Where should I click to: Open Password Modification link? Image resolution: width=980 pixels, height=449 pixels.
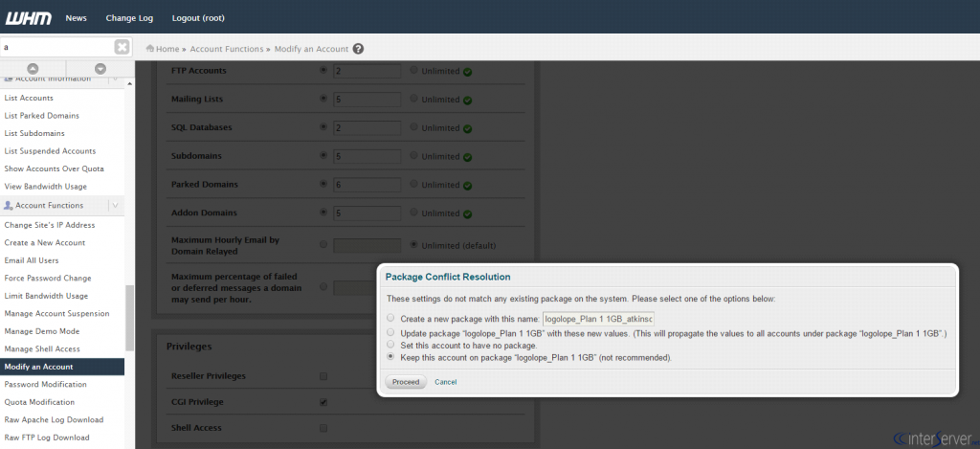46,385
